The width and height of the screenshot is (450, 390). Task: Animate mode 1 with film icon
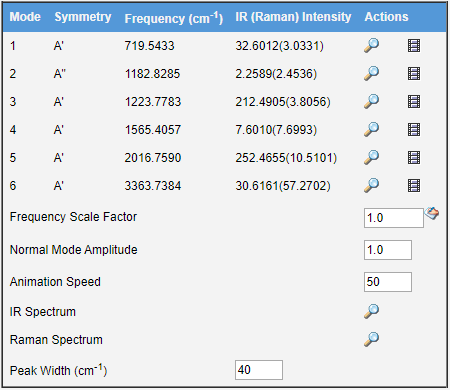(414, 46)
